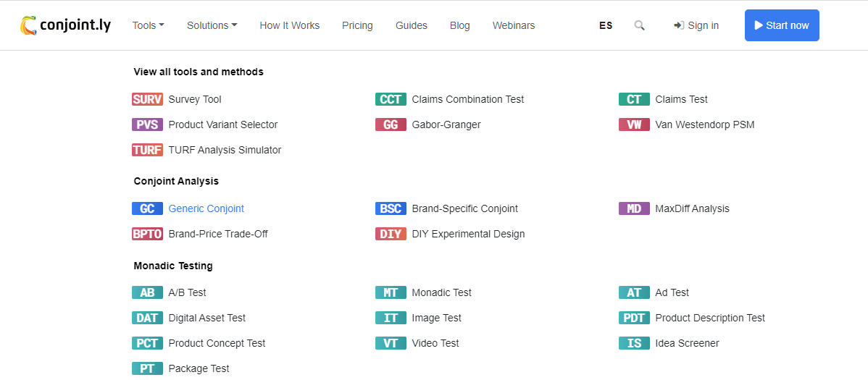
Task: Click the PDT badge icon
Action: click(635, 318)
